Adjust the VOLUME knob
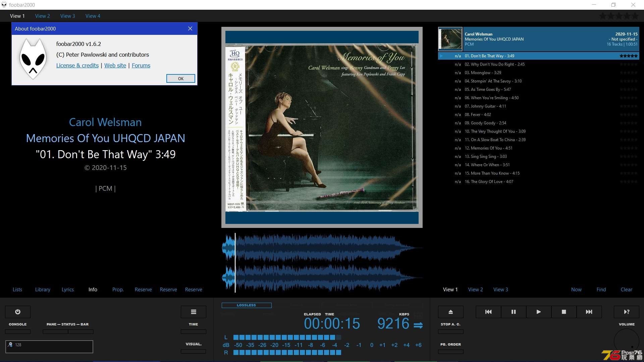This screenshot has height=362, width=644. (x=627, y=341)
